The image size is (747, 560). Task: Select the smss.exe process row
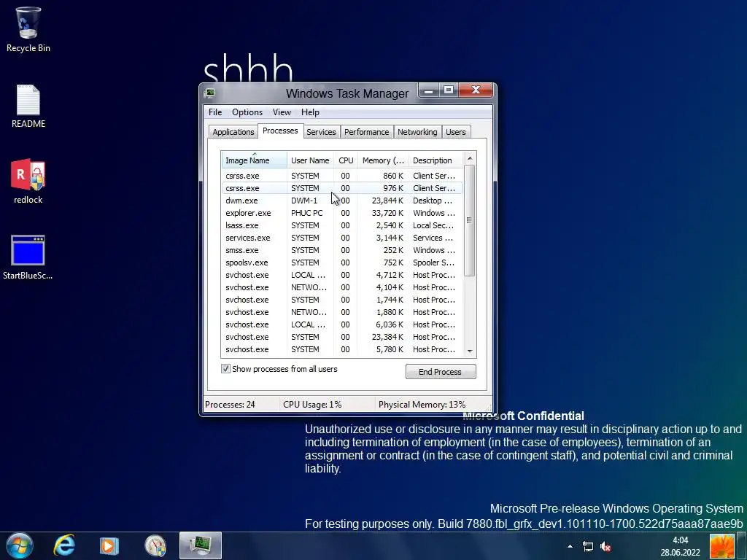[x=342, y=250]
